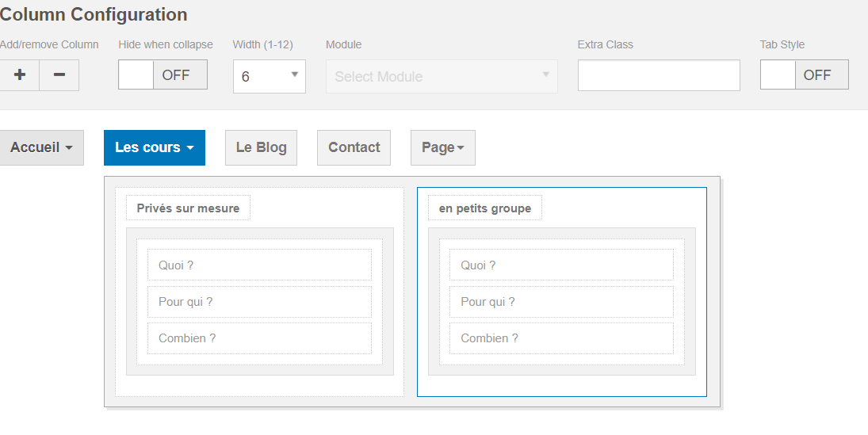Select the en petits groupe heading

[485, 208]
